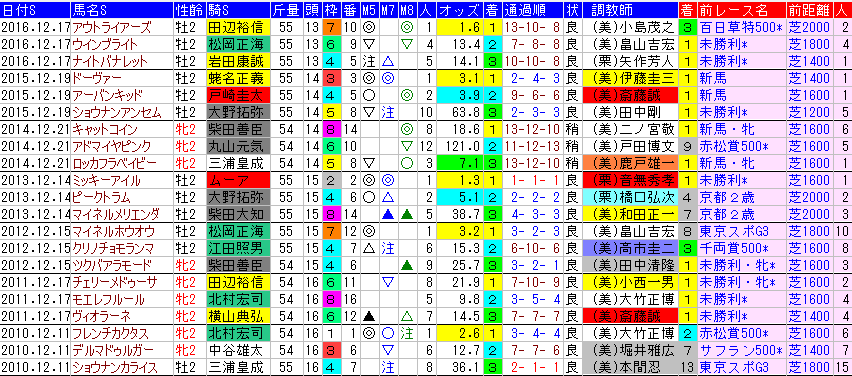The height and width of the screenshot is (376, 852).
Task: Click the 通過順 column header
Action: click(x=532, y=10)
